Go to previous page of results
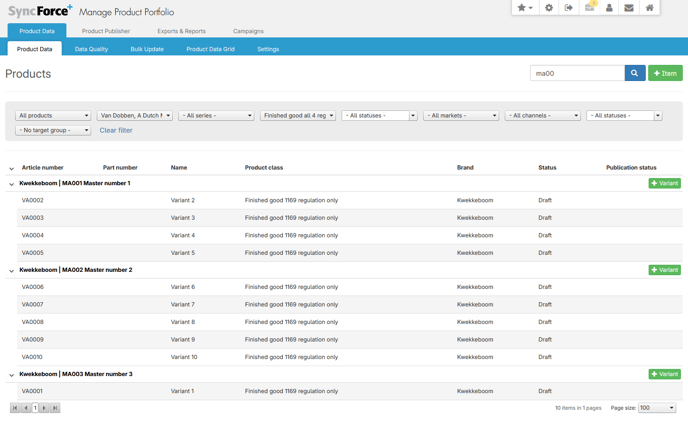The image size is (688, 422). (x=26, y=408)
